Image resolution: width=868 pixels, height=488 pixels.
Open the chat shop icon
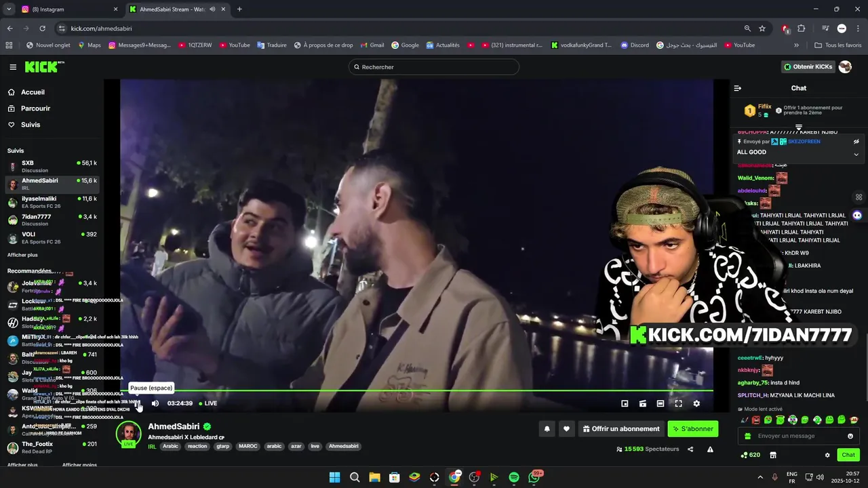[x=772, y=455]
